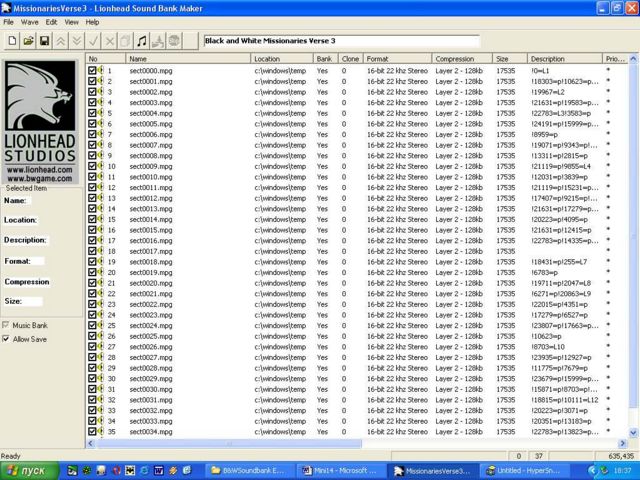Switch to B&WSoundbank folder taskbar button

249,471
